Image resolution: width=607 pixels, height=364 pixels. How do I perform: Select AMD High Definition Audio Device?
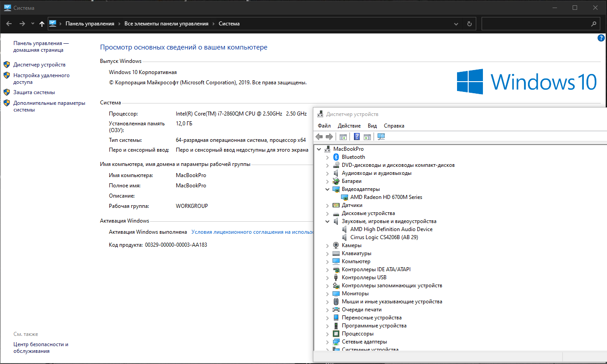pyautogui.click(x=391, y=229)
